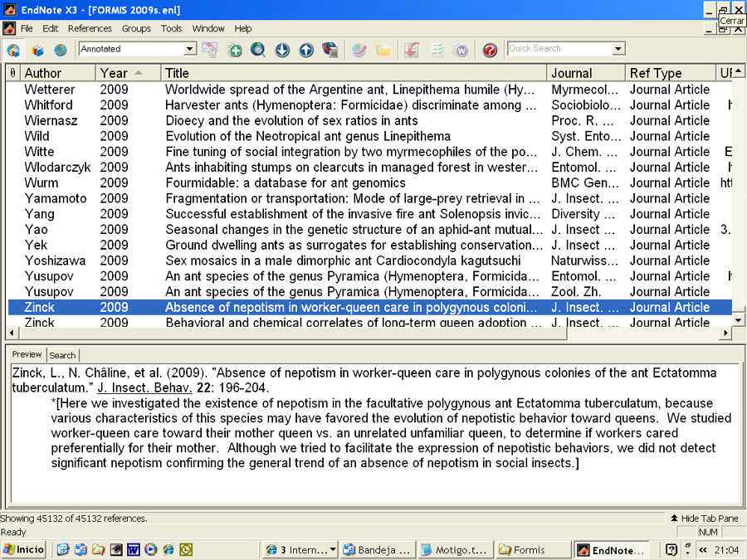This screenshot has height=560, width=747.
Task: Click the Import down-arrow icon
Action: [282, 50]
